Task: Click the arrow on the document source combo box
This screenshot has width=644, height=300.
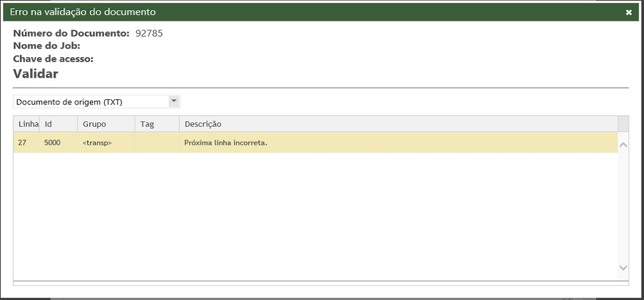Action: (x=173, y=101)
